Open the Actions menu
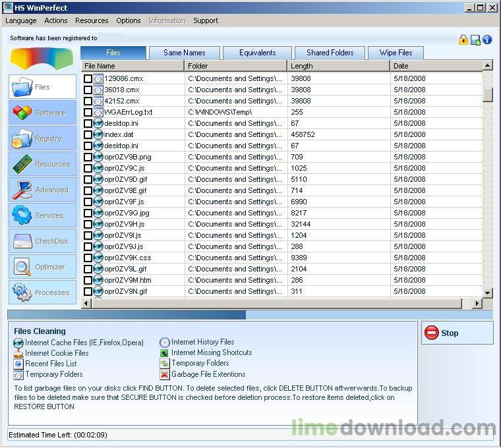 (x=56, y=20)
